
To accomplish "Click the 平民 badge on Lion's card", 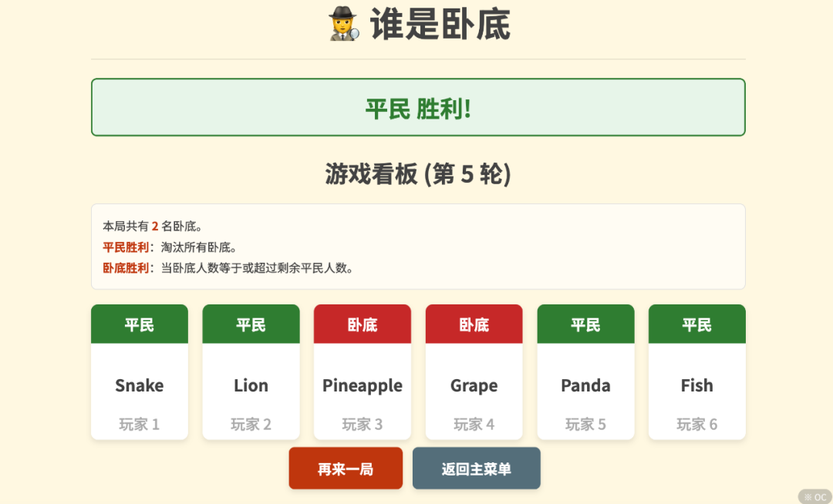I will click(x=251, y=324).
